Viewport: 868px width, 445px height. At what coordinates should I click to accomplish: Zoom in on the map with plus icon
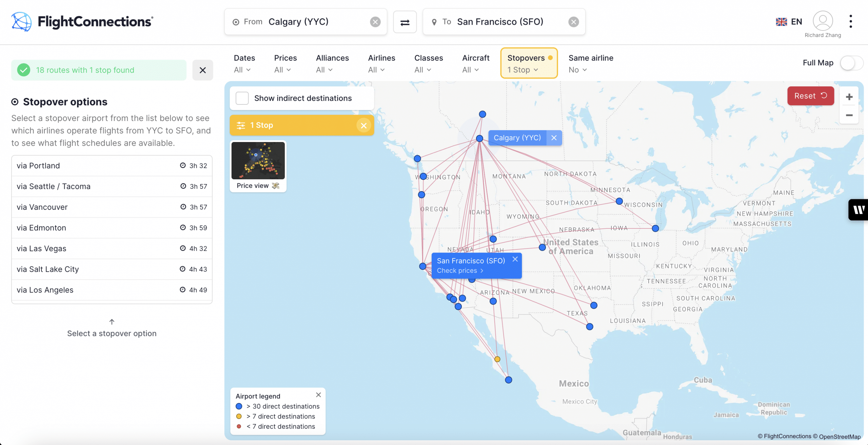(x=849, y=97)
